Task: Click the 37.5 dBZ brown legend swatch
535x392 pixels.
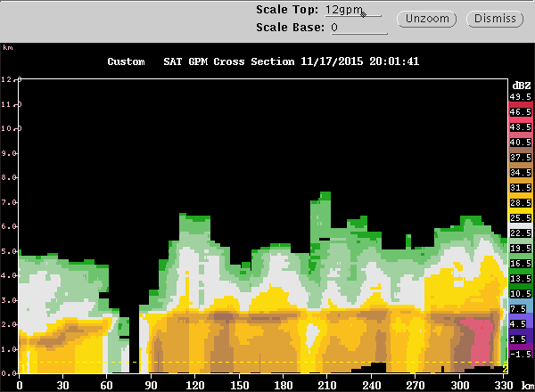Action: click(520, 157)
